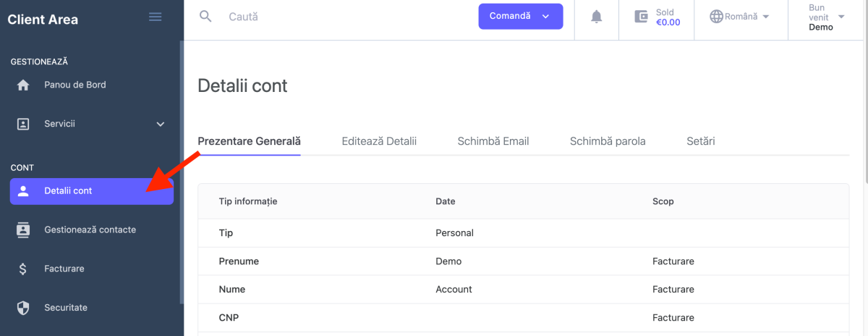Viewport: 868px width, 336px height.
Task: Switch to the Editează Detalii tab
Action: (x=379, y=141)
